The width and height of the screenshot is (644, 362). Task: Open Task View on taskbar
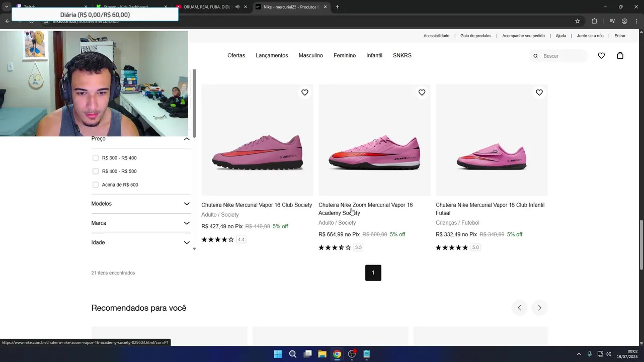coord(307,354)
